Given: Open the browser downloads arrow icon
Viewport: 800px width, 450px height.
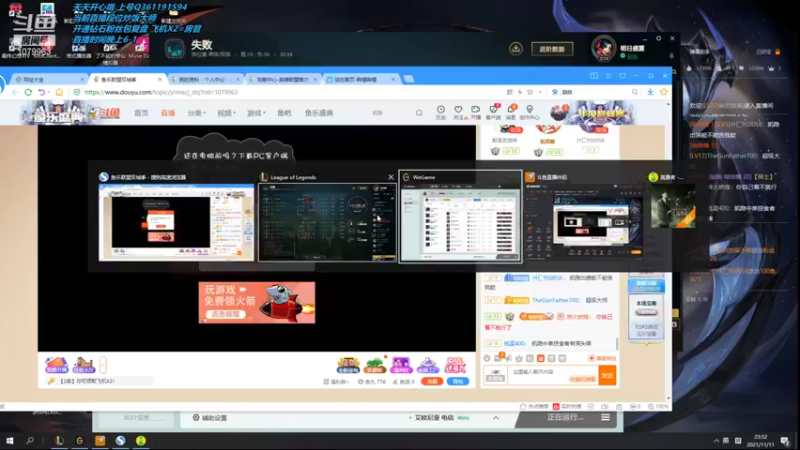Looking at the screenshot, I should [650, 92].
